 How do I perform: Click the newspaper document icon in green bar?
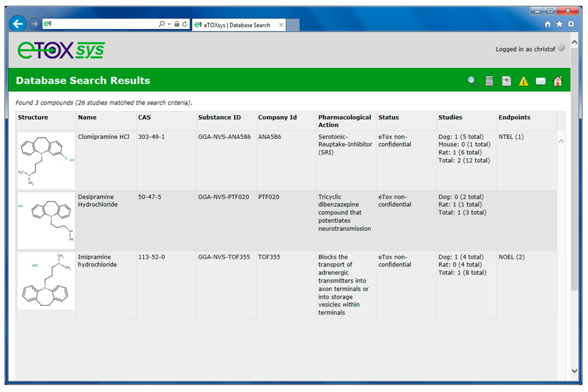[506, 81]
